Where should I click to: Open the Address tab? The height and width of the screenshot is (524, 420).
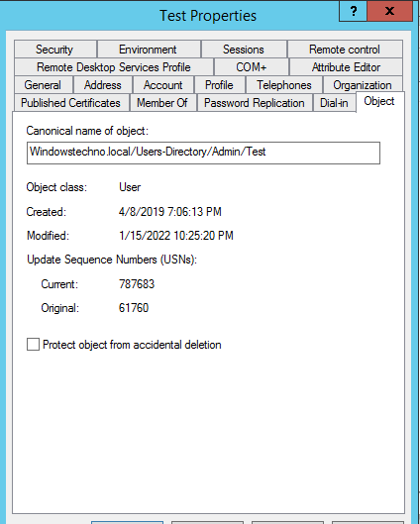point(103,85)
